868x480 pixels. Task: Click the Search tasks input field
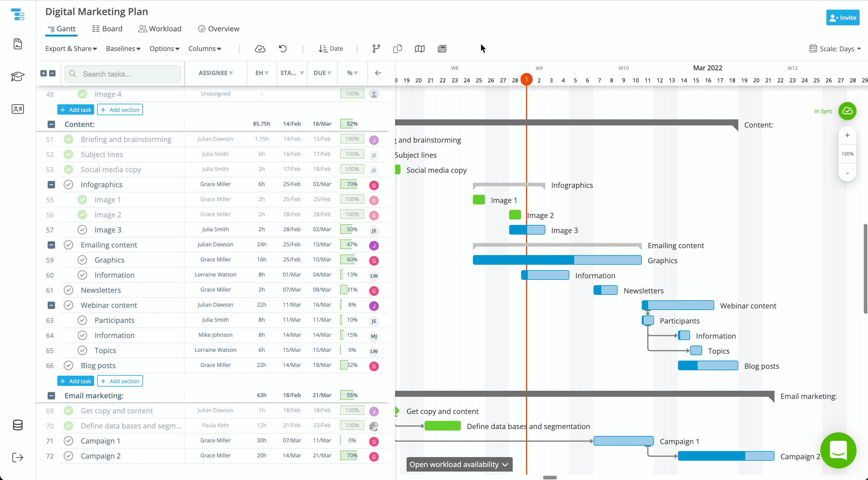123,74
